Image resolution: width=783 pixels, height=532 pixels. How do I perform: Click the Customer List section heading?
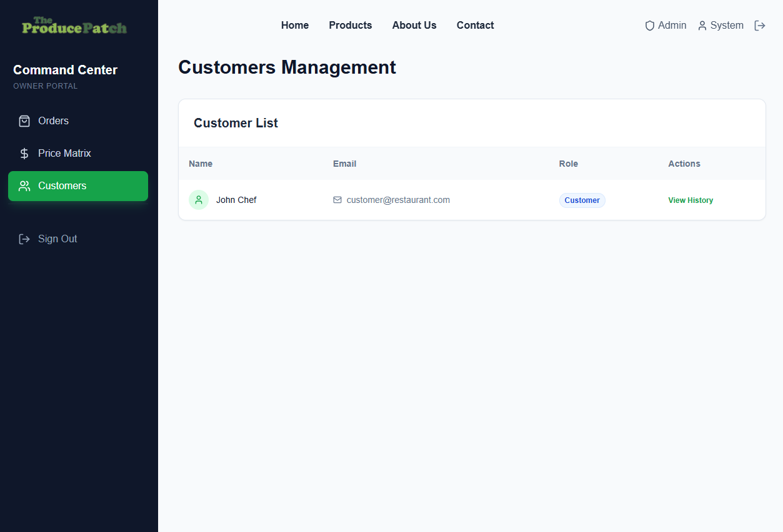pos(236,122)
